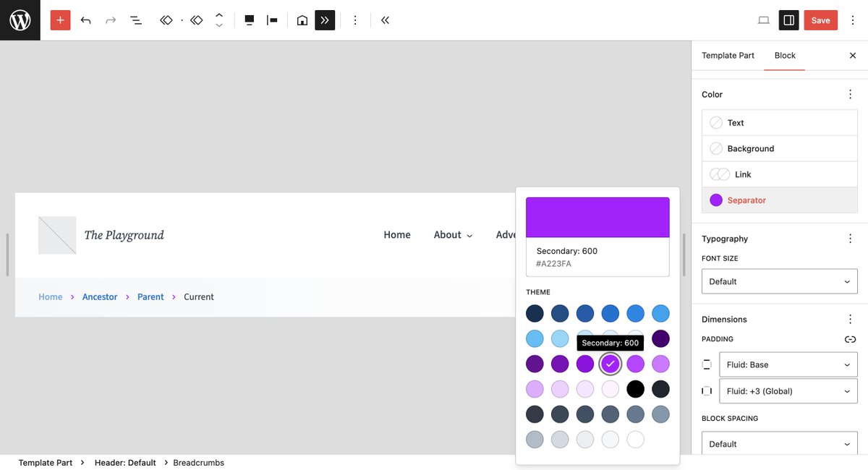Open the Fluid: Base padding dropdown

(x=788, y=365)
